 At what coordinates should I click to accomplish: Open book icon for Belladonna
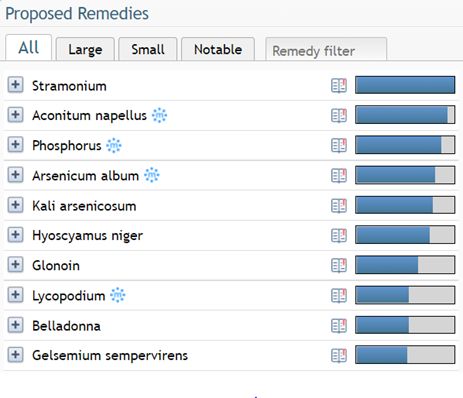pos(339,326)
